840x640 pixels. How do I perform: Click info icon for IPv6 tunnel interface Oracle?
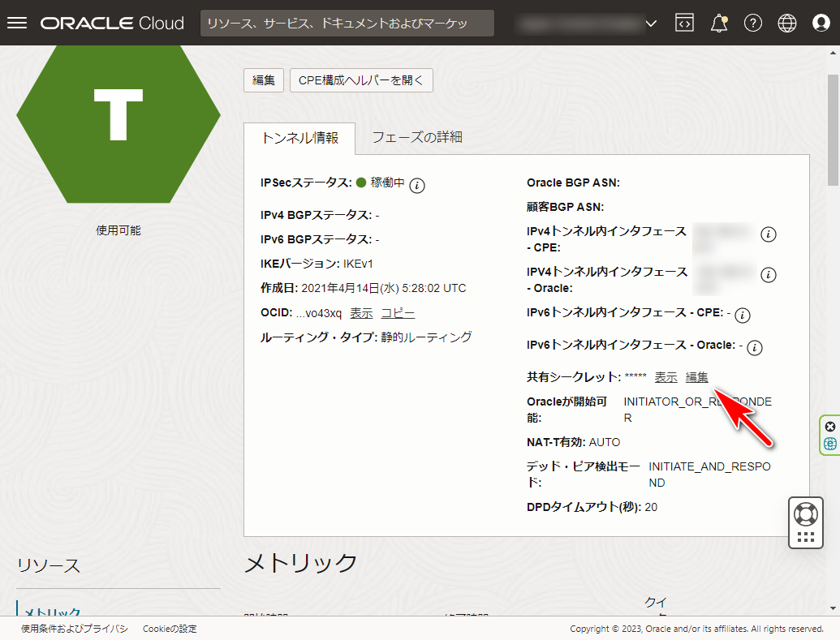tap(754, 348)
